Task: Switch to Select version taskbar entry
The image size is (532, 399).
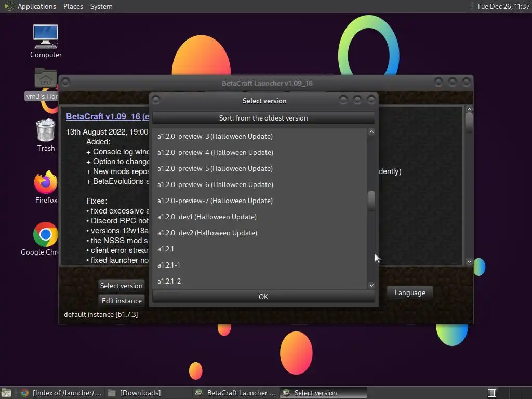Action: 323,393
